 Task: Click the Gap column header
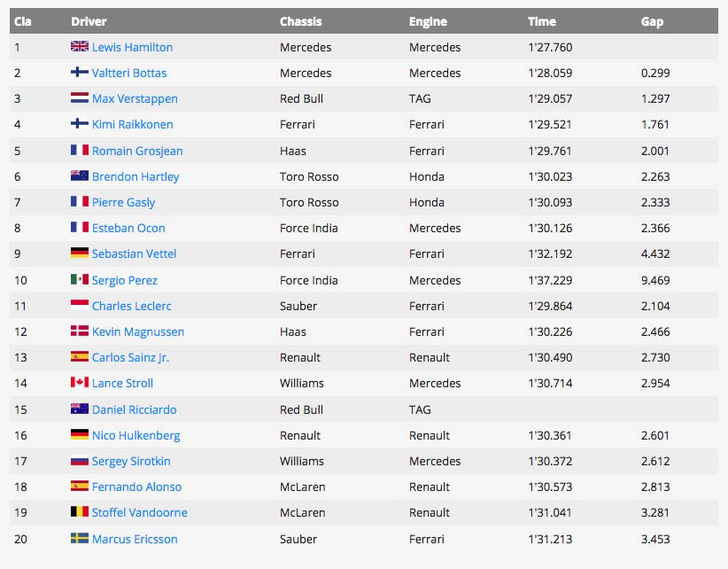pyautogui.click(x=652, y=21)
